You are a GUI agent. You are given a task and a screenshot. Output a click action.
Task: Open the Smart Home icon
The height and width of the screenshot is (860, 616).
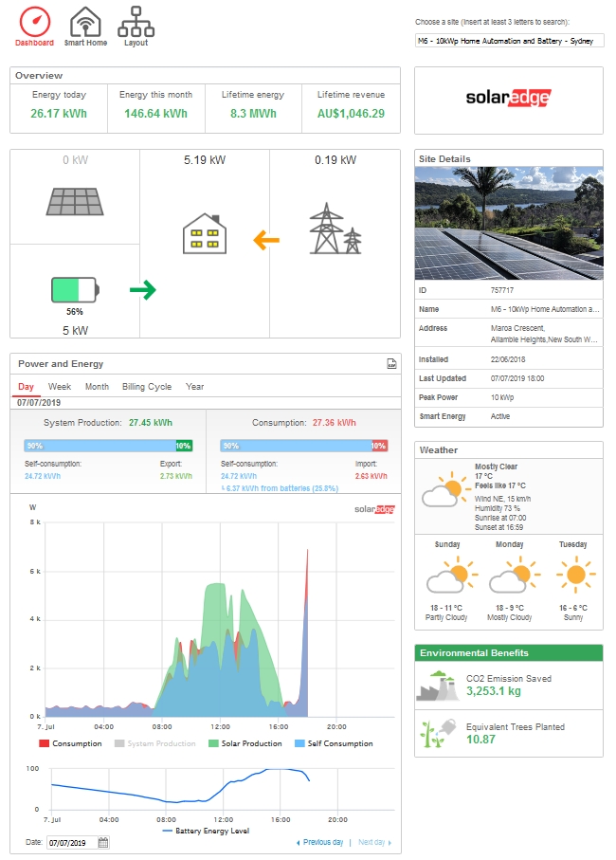coord(85,21)
